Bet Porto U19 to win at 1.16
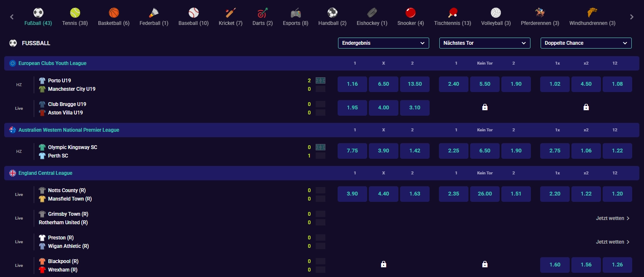This screenshot has width=644, height=277. click(352, 84)
